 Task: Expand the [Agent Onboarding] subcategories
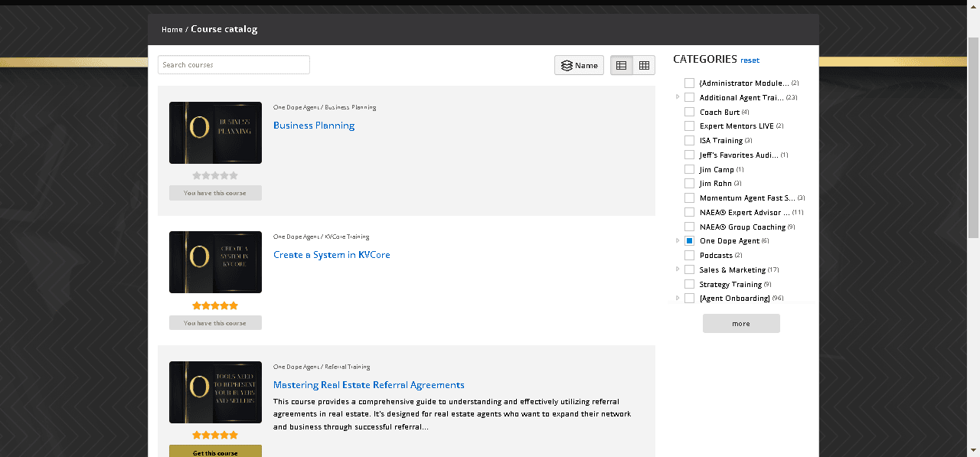[678, 298]
